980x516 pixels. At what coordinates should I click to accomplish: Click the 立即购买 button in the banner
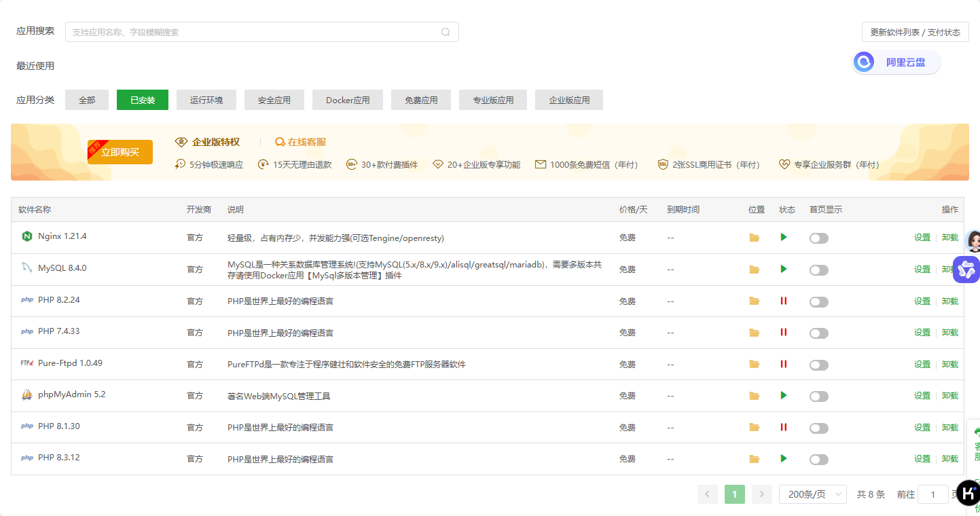point(120,152)
